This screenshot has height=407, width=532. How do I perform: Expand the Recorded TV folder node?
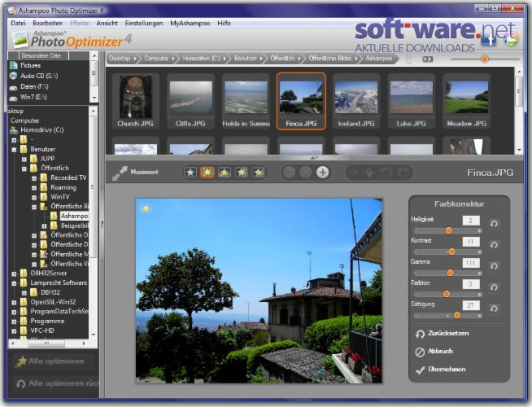[34, 178]
